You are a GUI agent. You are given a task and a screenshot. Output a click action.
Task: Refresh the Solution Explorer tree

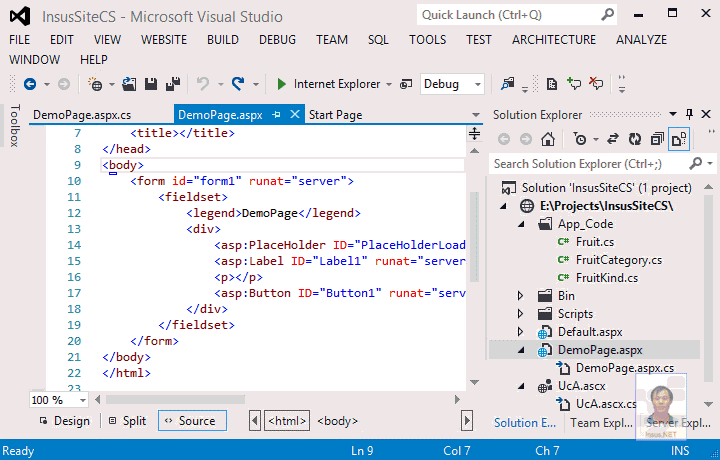[x=635, y=139]
